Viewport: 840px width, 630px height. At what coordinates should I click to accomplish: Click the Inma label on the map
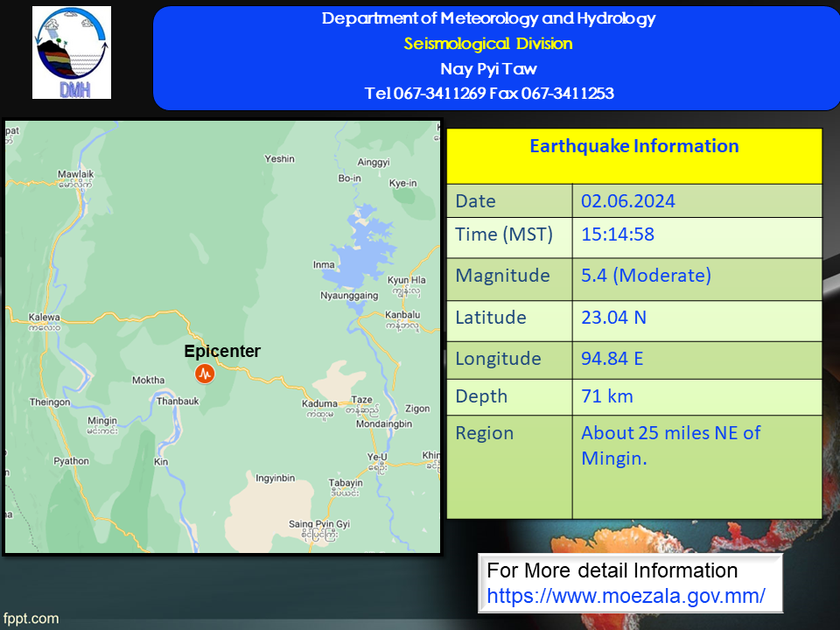324,264
